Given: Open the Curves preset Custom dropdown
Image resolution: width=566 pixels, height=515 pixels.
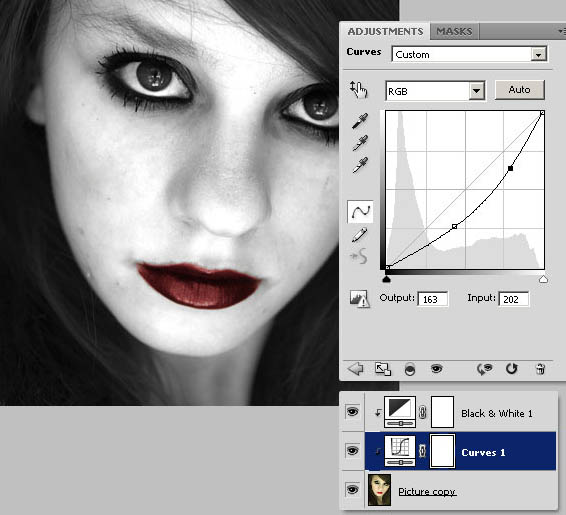Looking at the screenshot, I should [x=469, y=54].
